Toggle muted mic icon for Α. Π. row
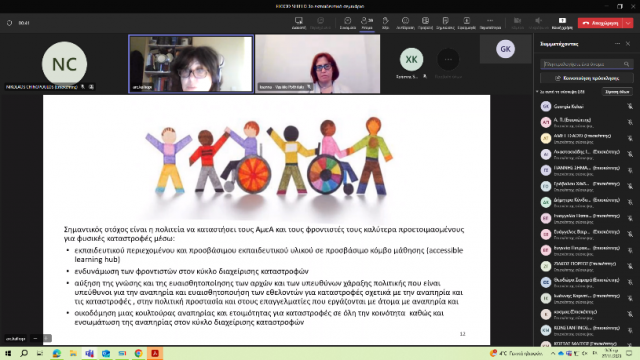640x360 pixels. (630, 122)
